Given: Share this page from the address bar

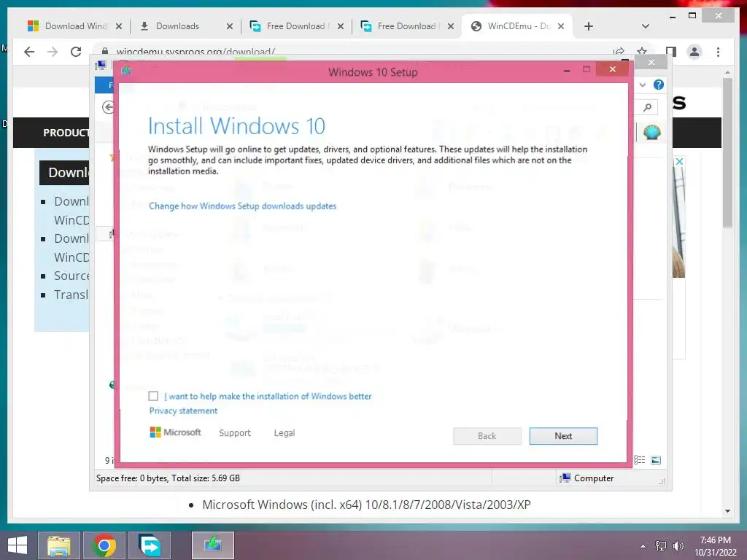Looking at the screenshot, I should coord(619,52).
